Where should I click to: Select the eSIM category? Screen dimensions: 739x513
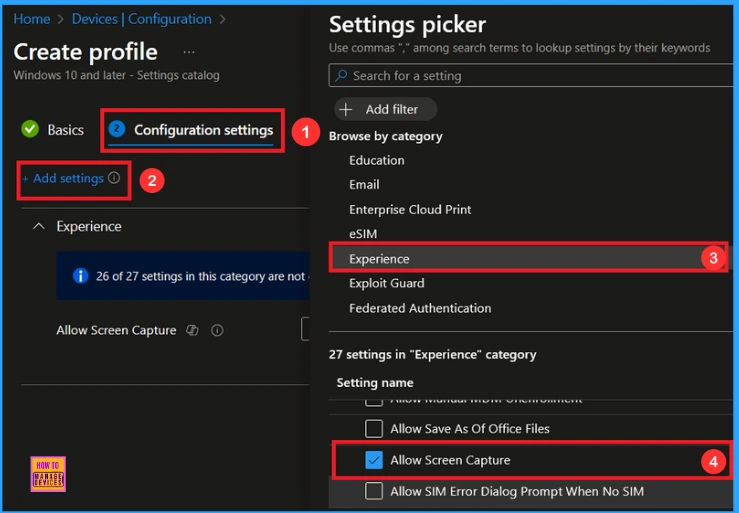pyautogui.click(x=363, y=234)
